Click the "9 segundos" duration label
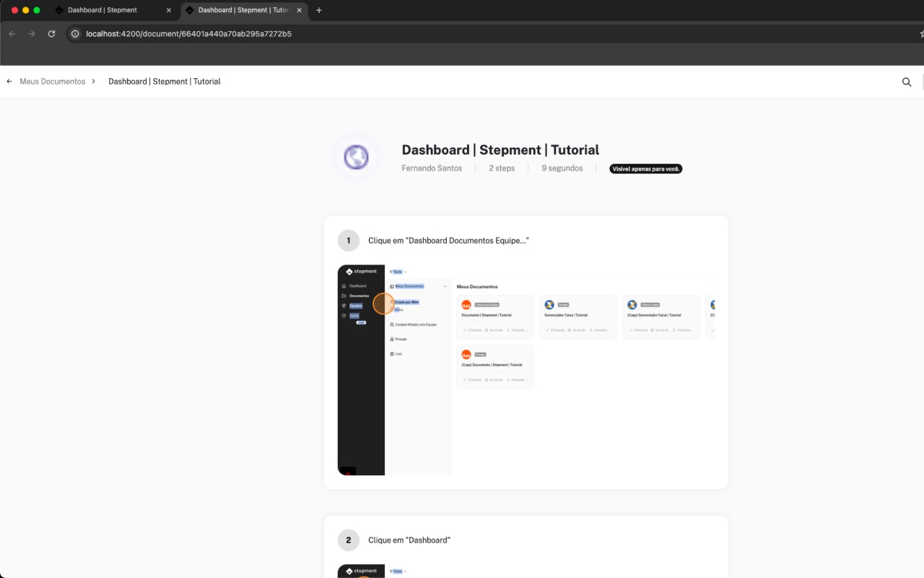 pyautogui.click(x=562, y=168)
